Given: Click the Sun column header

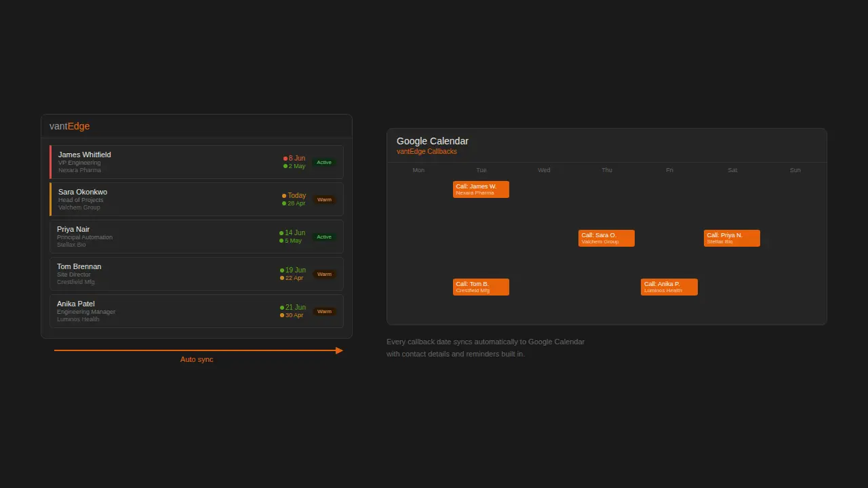Looking at the screenshot, I should 795,170.
